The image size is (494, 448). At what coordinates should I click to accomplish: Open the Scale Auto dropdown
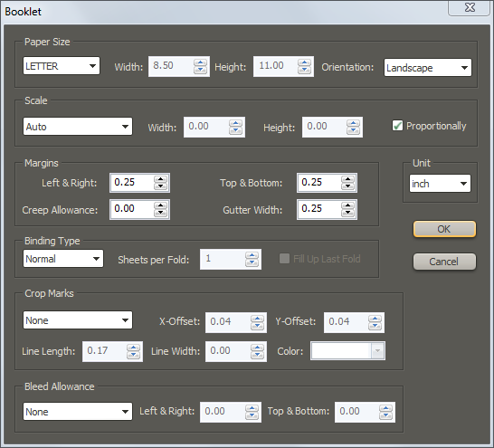click(78, 127)
